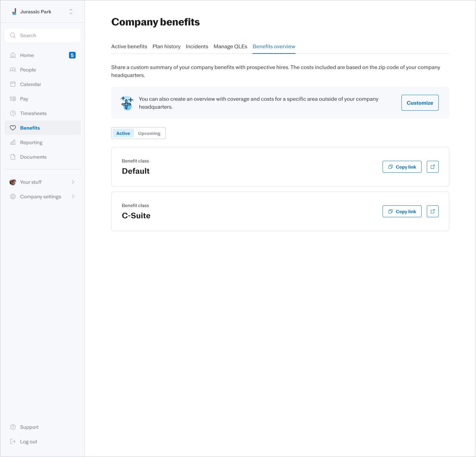Click the Support help icon
Image resolution: width=476 pixels, height=457 pixels.
pyautogui.click(x=13, y=427)
